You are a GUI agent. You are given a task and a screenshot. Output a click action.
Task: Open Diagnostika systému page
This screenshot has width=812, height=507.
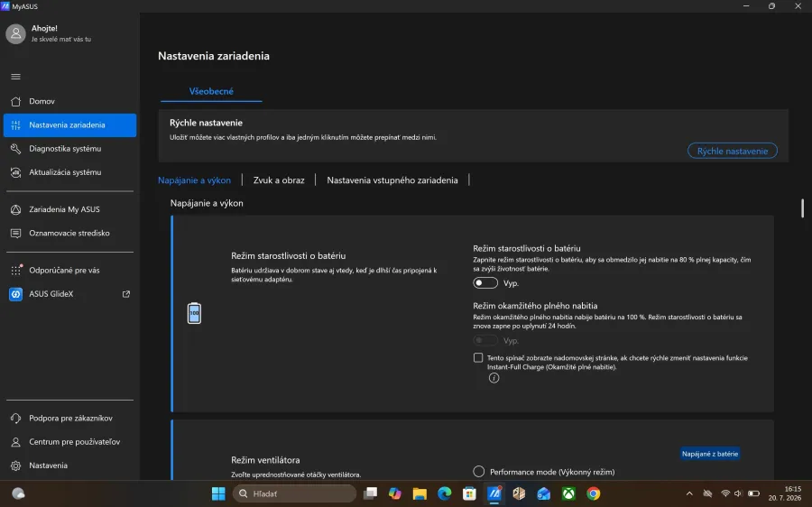tap(69, 149)
